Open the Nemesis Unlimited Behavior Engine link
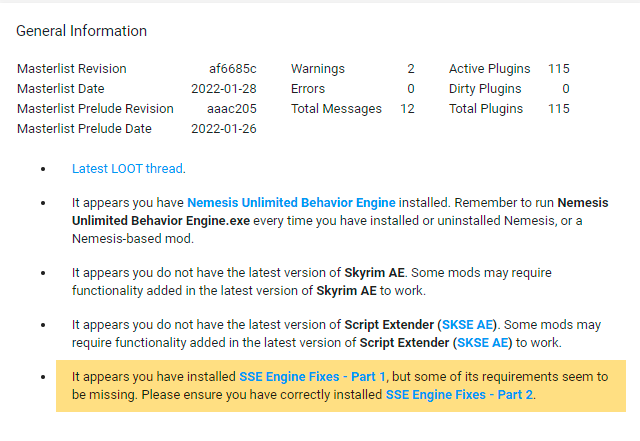Image resolution: width=640 pixels, height=441 pixels. [x=291, y=203]
